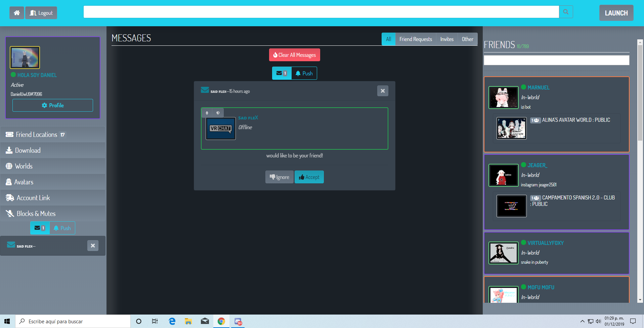Open File Explorer from the taskbar
The width and height of the screenshot is (644, 328).
click(188, 321)
